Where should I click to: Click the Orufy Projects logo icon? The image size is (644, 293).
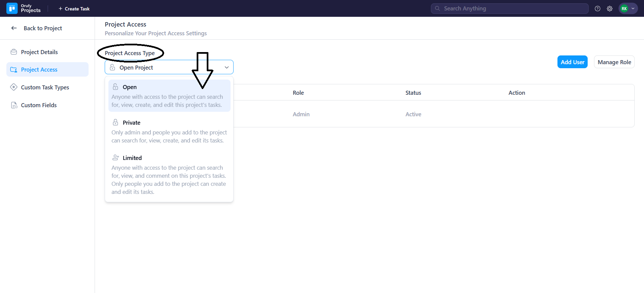(12, 8)
